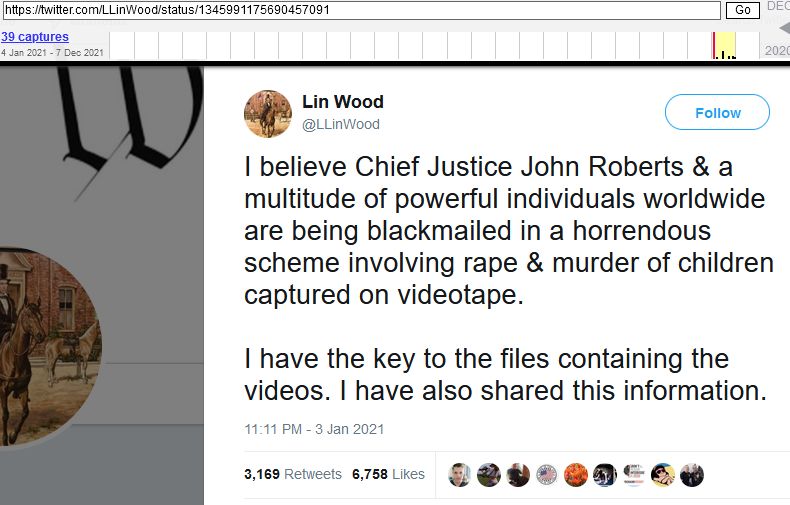Open the 39 captures link

click(35, 37)
